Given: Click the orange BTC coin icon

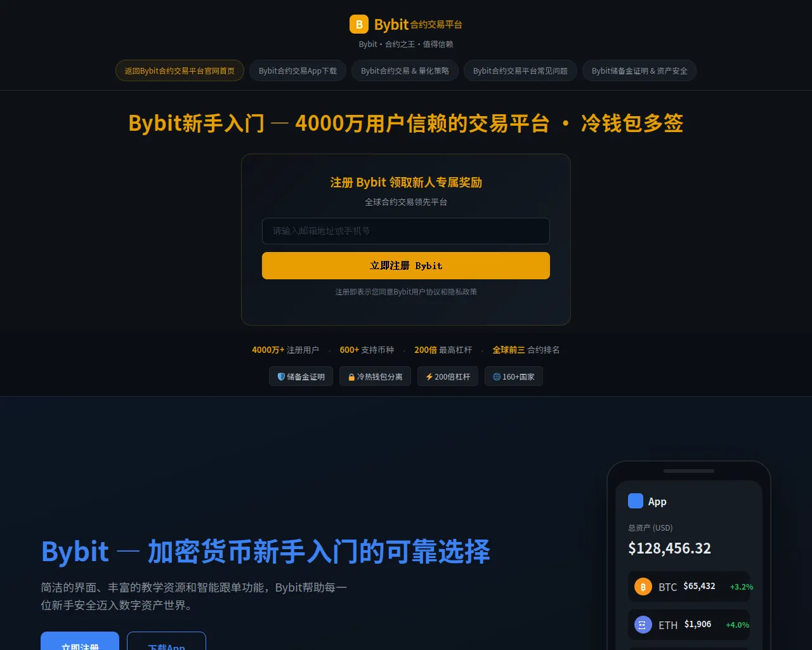Looking at the screenshot, I should (643, 587).
